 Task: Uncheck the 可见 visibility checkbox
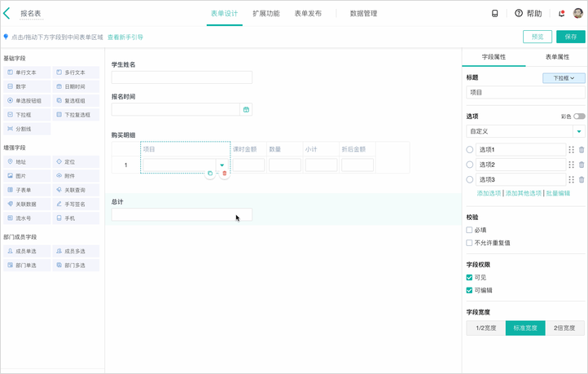pos(469,278)
